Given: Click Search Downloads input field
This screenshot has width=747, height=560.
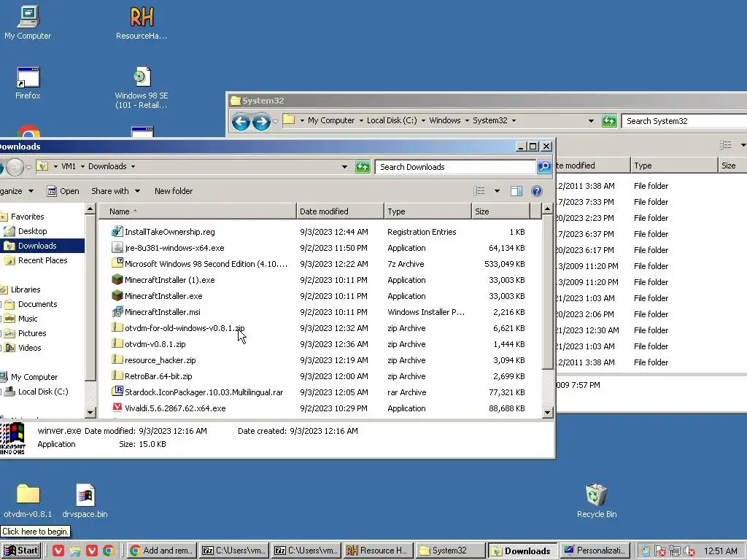Looking at the screenshot, I should pos(455,167).
